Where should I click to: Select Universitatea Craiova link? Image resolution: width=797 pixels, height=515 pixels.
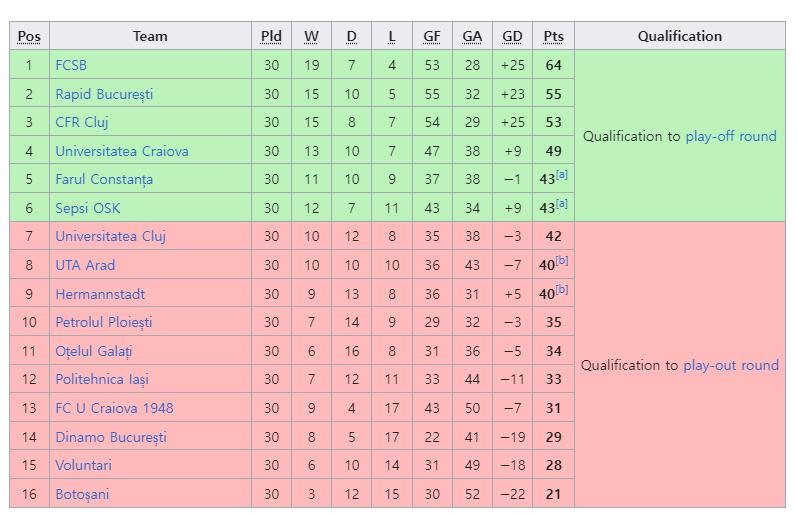121,151
